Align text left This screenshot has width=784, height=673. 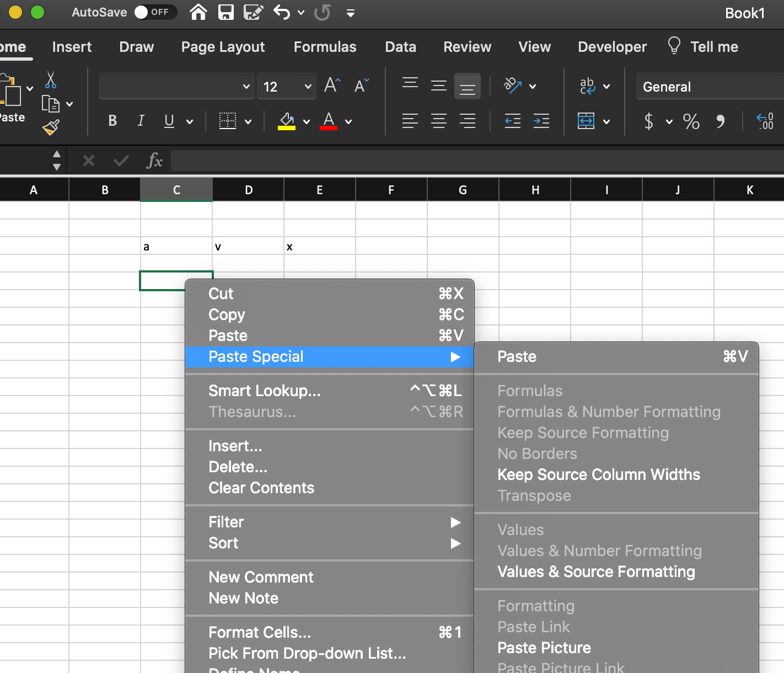click(x=410, y=121)
